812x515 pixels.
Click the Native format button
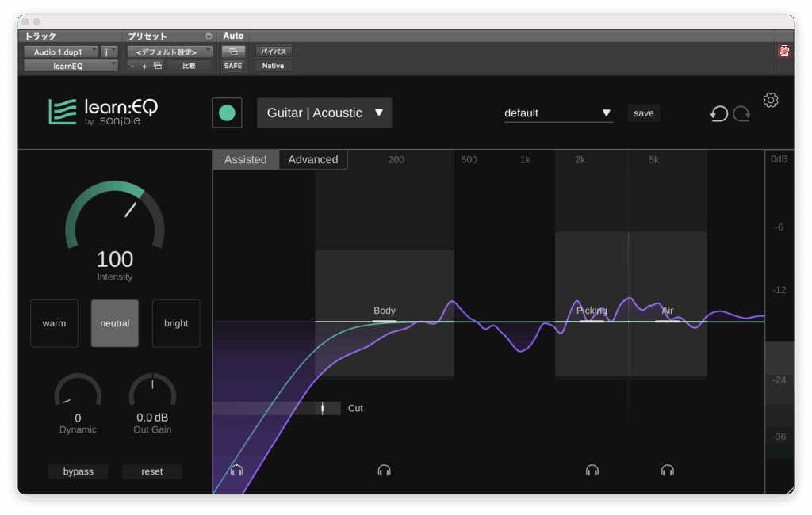point(273,66)
